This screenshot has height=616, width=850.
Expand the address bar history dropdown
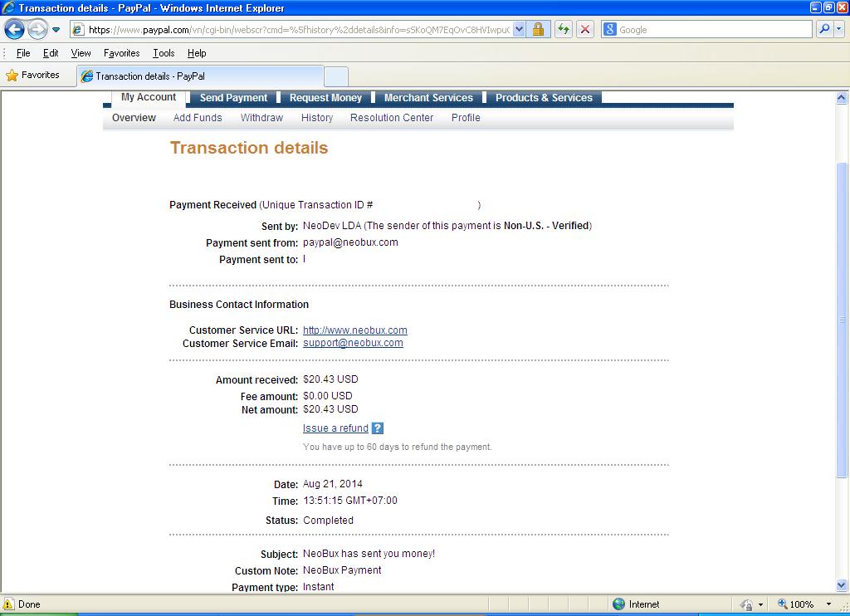point(519,30)
